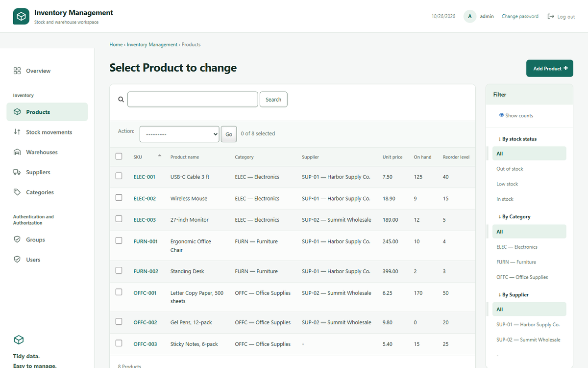Sort by the Supplier column header
The height and width of the screenshot is (368, 588).
(310, 157)
